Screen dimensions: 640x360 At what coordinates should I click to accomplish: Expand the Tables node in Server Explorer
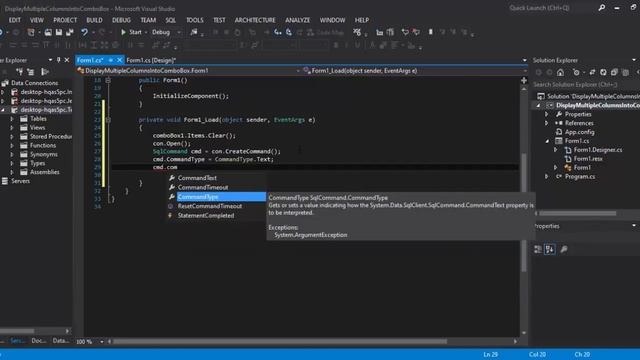click(x=11, y=119)
